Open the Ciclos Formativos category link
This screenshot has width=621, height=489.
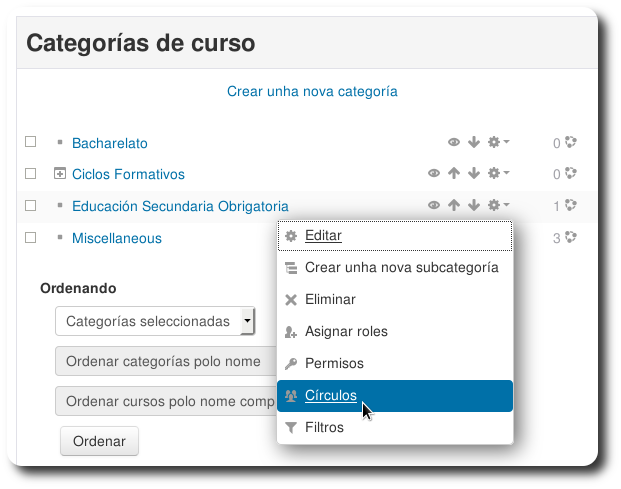point(128,174)
